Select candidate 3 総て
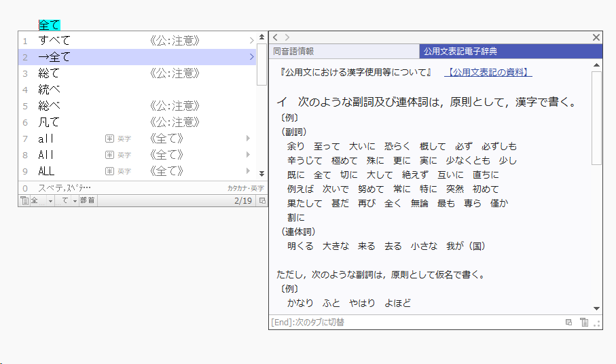 [x=137, y=73]
